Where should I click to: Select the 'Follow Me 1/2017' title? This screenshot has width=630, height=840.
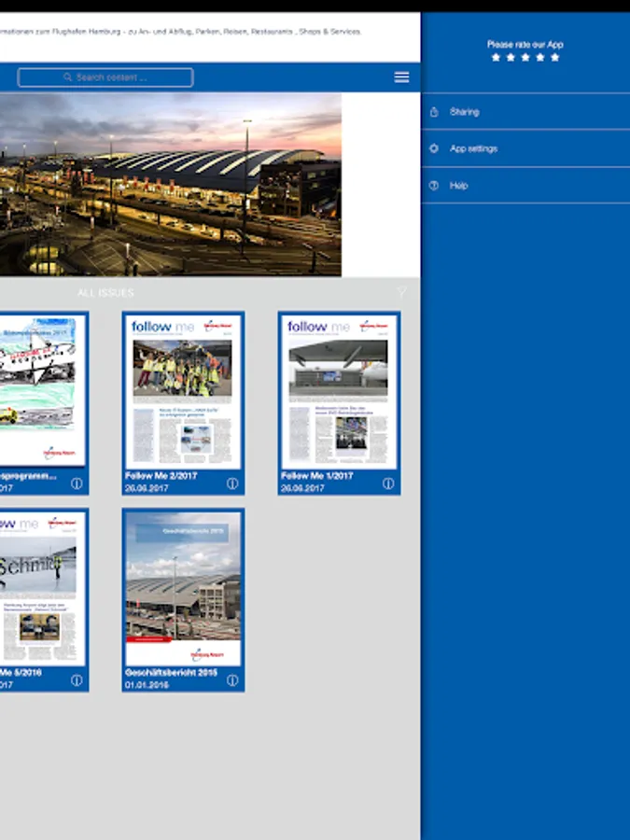tap(316, 476)
